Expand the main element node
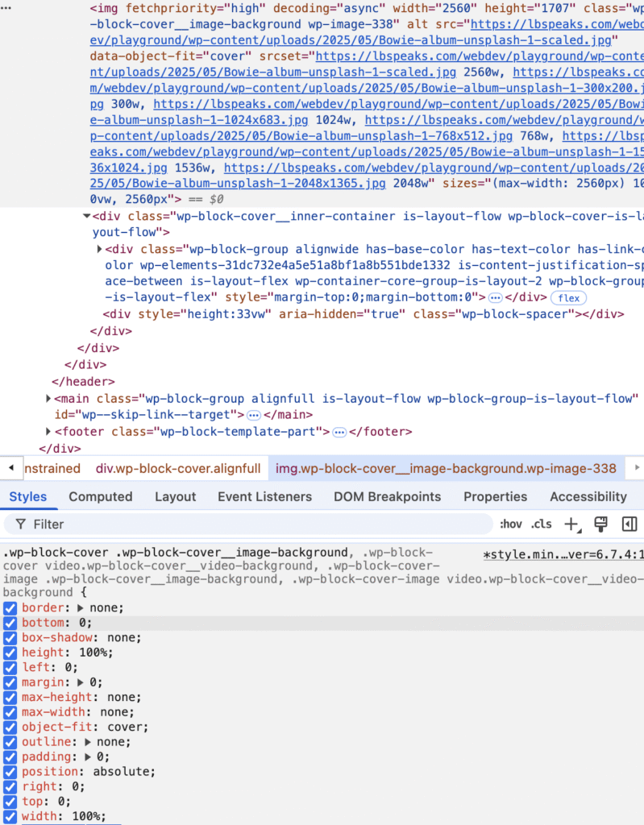The height and width of the screenshot is (825, 644). click(x=50, y=399)
